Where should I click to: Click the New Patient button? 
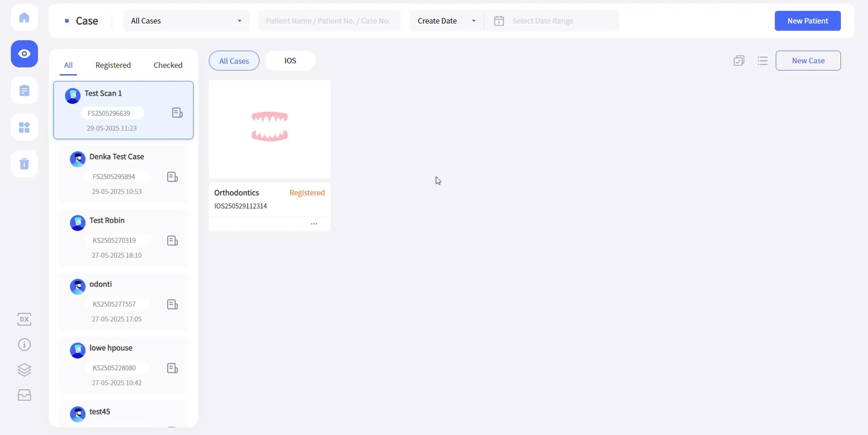click(807, 21)
